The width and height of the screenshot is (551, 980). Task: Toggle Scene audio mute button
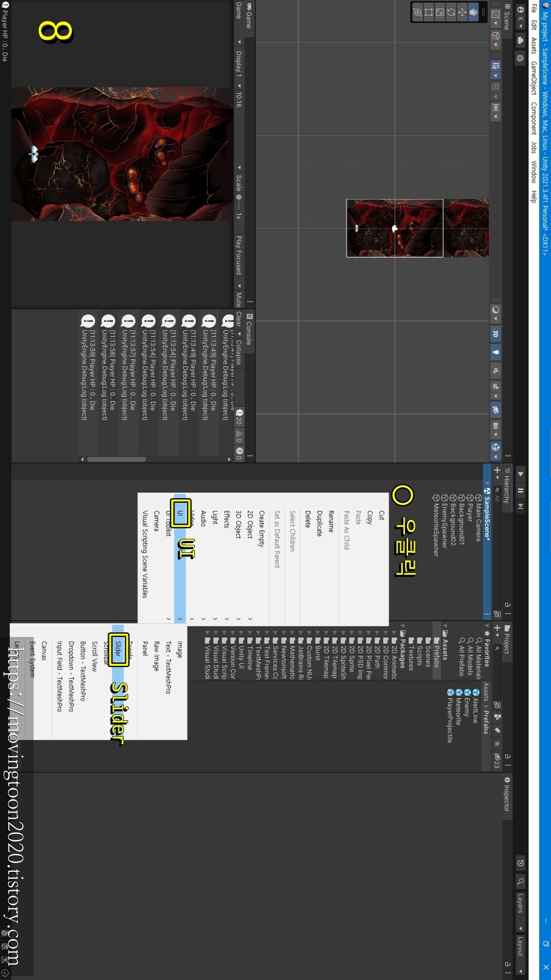[x=495, y=371]
